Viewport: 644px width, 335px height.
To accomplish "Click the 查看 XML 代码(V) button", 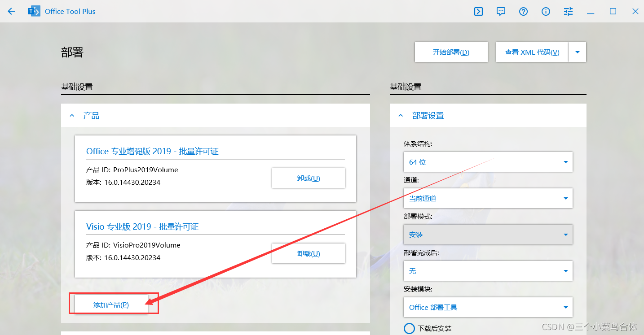I will point(532,52).
